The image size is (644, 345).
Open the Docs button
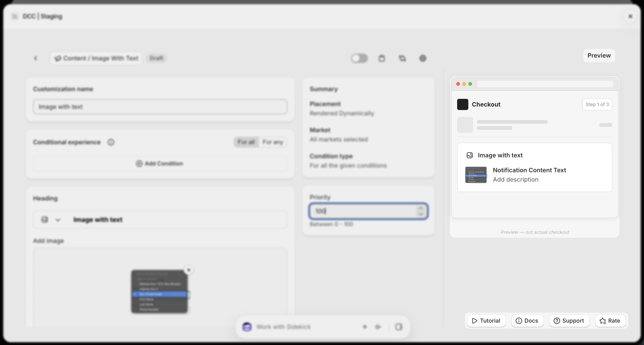(527, 321)
